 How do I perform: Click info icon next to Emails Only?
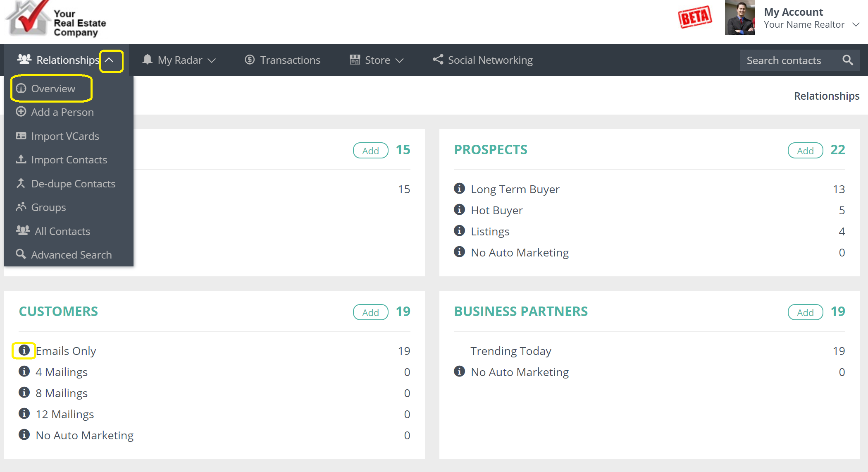coord(24,350)
